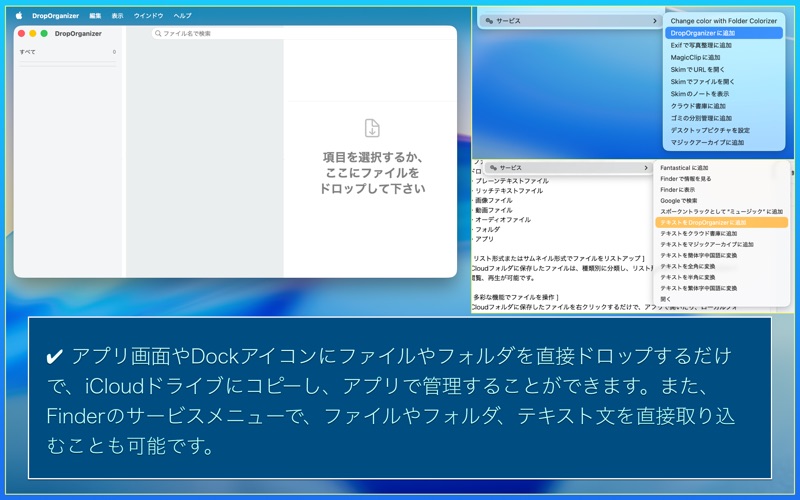Screen dimensions: 800x500
Task: Choose Skimでファイルを開く
Action: (723, 82)
